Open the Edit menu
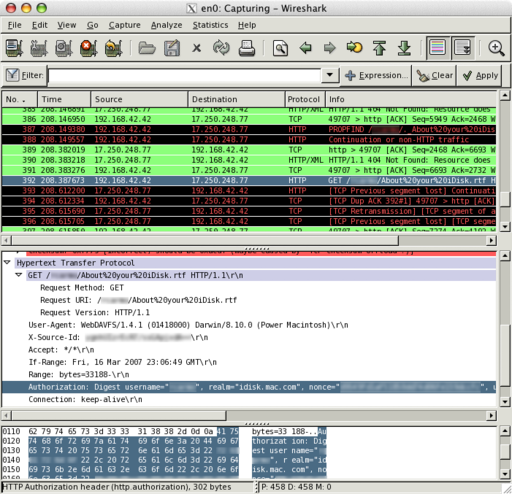The width and height of the screenshot is (512, 494). coord(40,25)
